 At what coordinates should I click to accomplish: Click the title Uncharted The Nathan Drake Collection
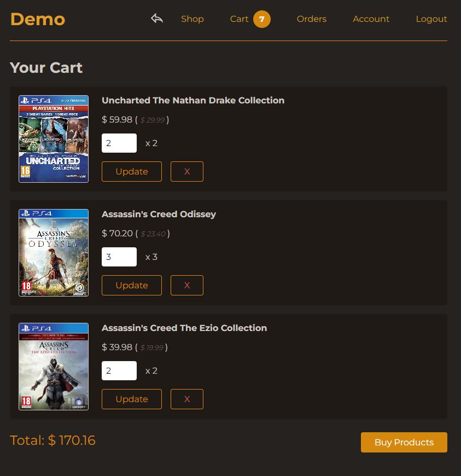193,101
